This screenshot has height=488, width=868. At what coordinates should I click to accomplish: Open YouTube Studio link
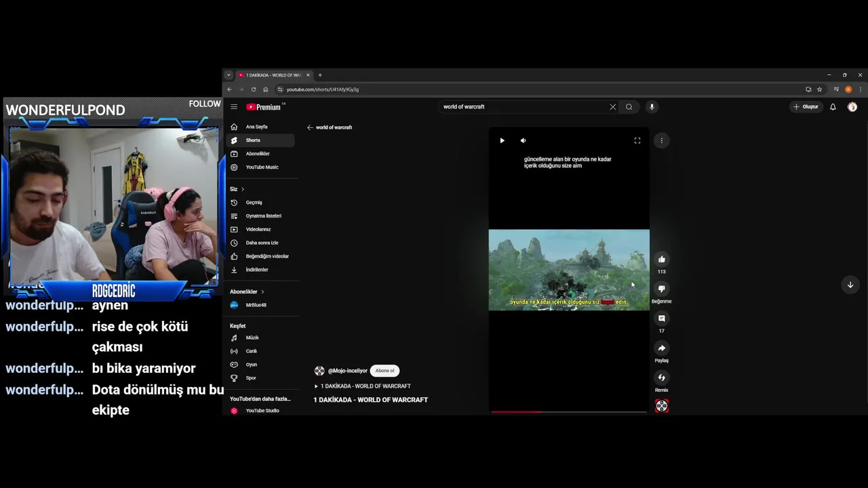260,411
